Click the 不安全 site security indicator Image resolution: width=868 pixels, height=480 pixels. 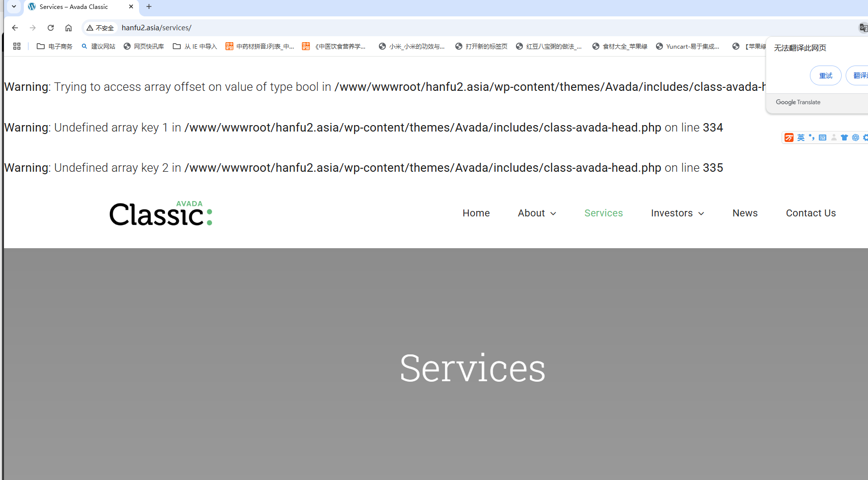tap(100, 28)
